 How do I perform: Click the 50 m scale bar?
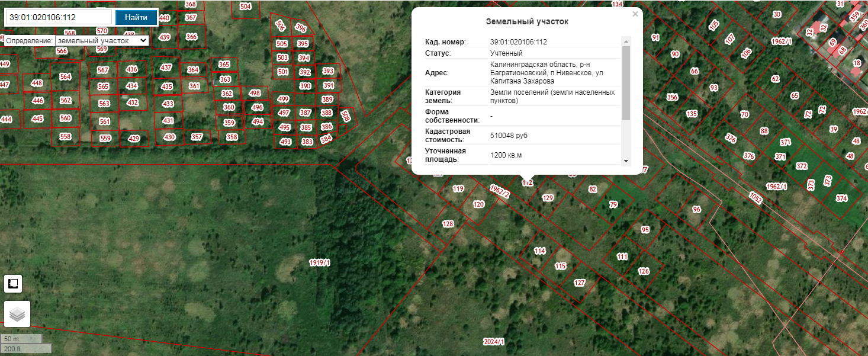[x=21, y=338]
